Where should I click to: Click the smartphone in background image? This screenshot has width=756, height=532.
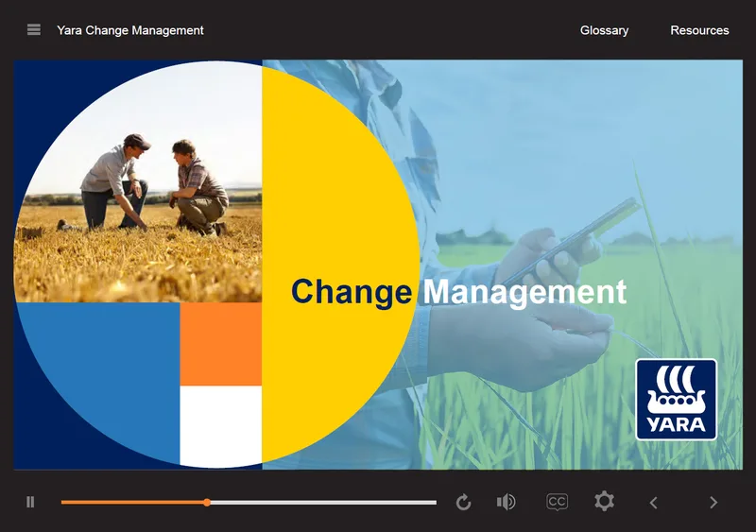[574, 240]
